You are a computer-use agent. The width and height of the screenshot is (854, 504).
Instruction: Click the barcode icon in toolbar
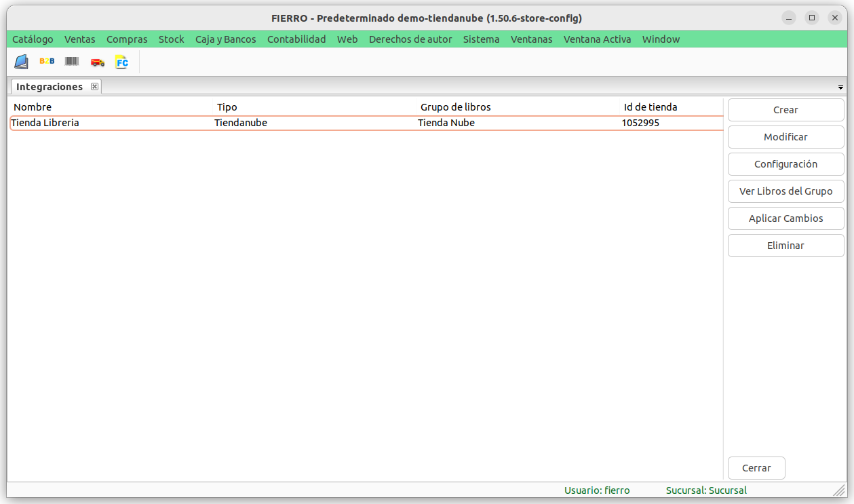(x=72, y=62)
